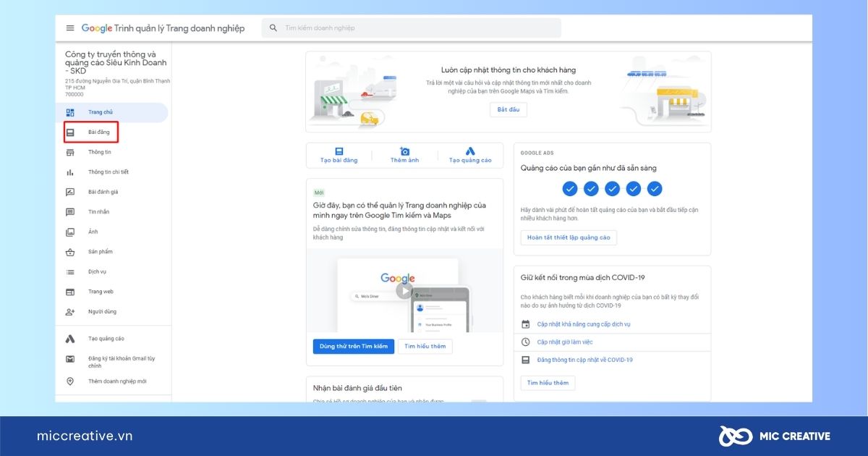This screenshot has height=456, width=868.
Task: Click the Mới badge on the card
Action: (319, 193)
